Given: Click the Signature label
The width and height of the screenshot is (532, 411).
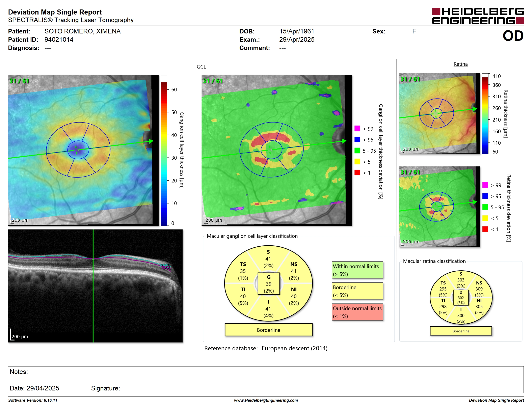Looking at the screenshot, I should [x=105, y=388].
